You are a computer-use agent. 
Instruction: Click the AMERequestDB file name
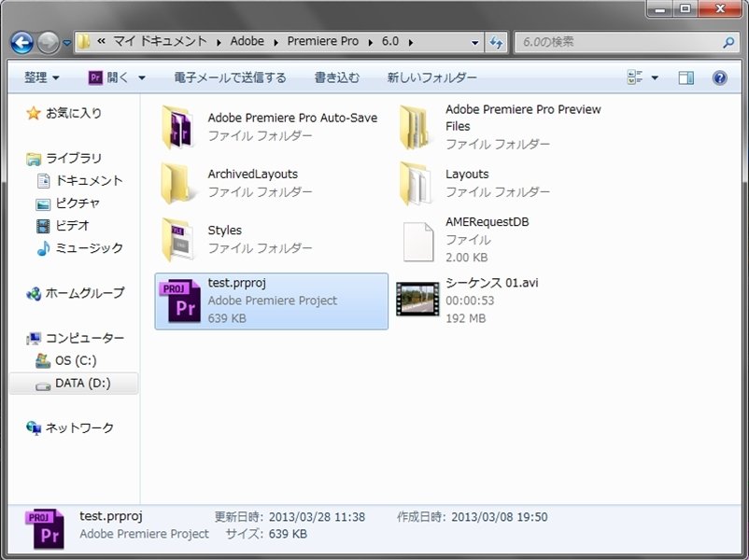click(x=488, y=221)
